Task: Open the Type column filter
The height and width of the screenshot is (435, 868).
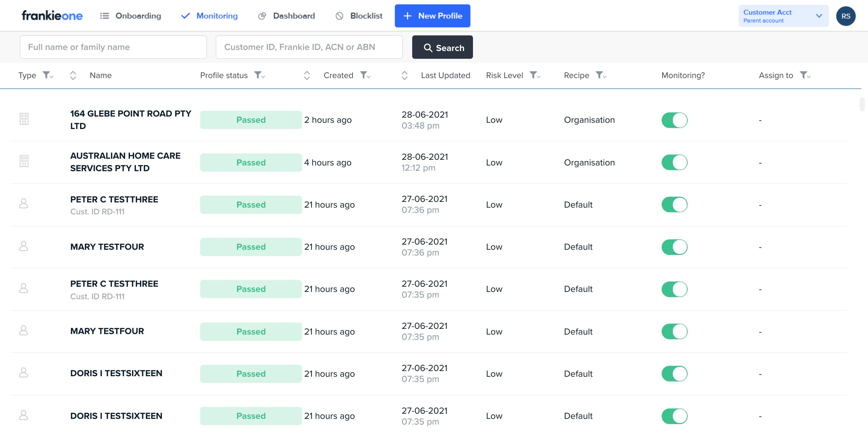Action: (x=48, y=75)
